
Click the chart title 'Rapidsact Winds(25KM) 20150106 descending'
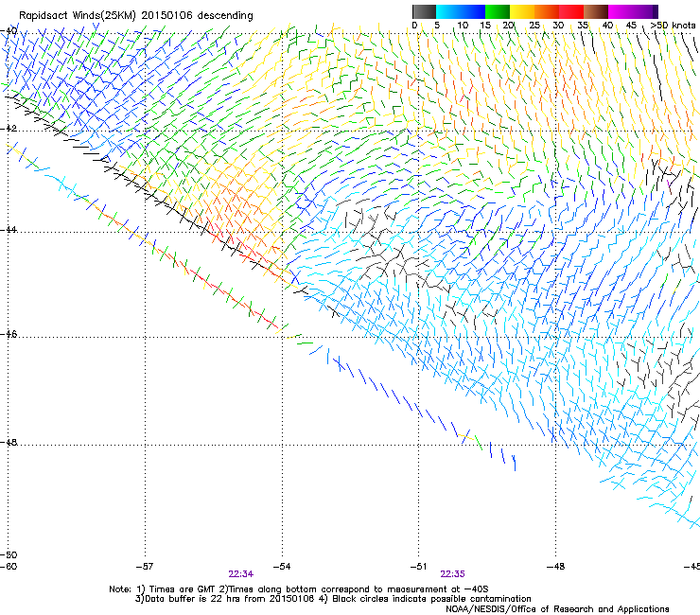[x=135, y=16]
